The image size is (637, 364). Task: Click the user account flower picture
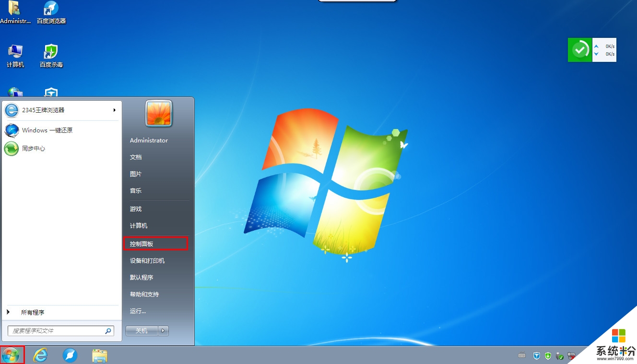pos(159,114)
